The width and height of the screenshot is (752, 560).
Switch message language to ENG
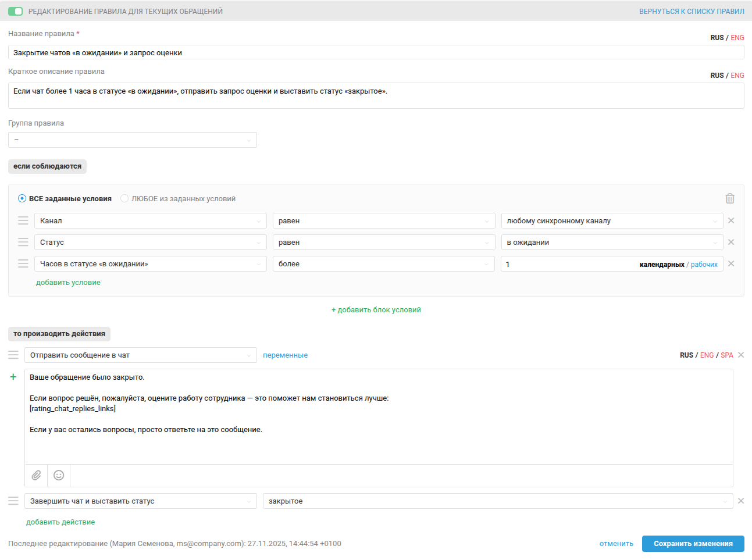coord(707,355)
